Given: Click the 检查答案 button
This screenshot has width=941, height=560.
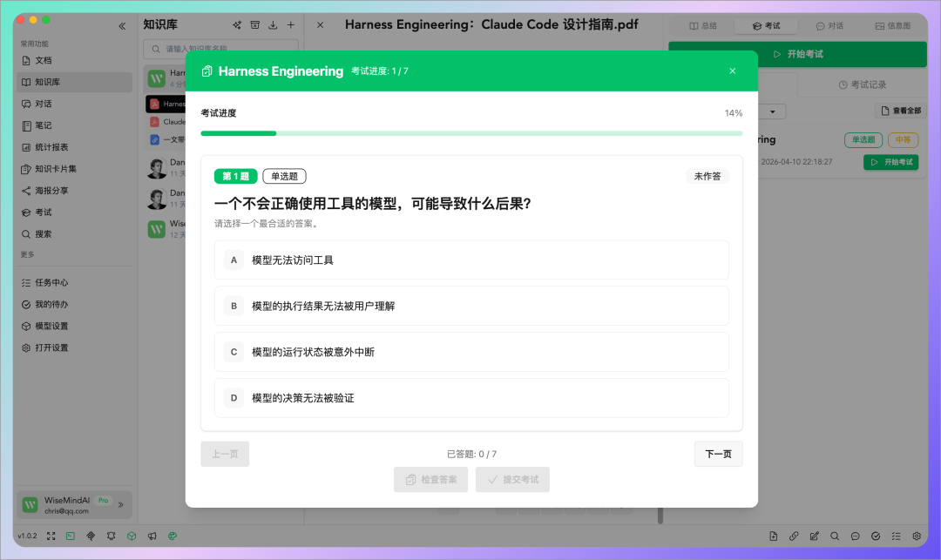Looking at the screenshot, I should [431, 480].
